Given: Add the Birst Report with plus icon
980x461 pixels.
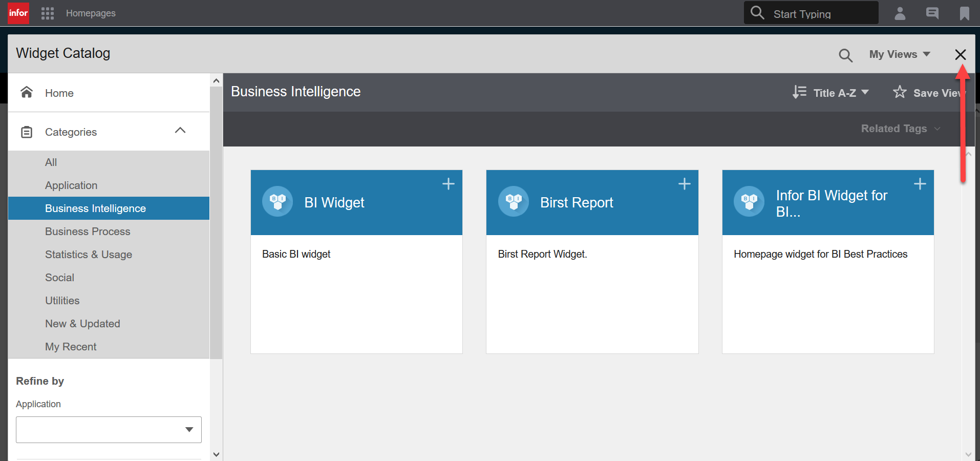Looking at the screenshot, I should tap(685, 184).
